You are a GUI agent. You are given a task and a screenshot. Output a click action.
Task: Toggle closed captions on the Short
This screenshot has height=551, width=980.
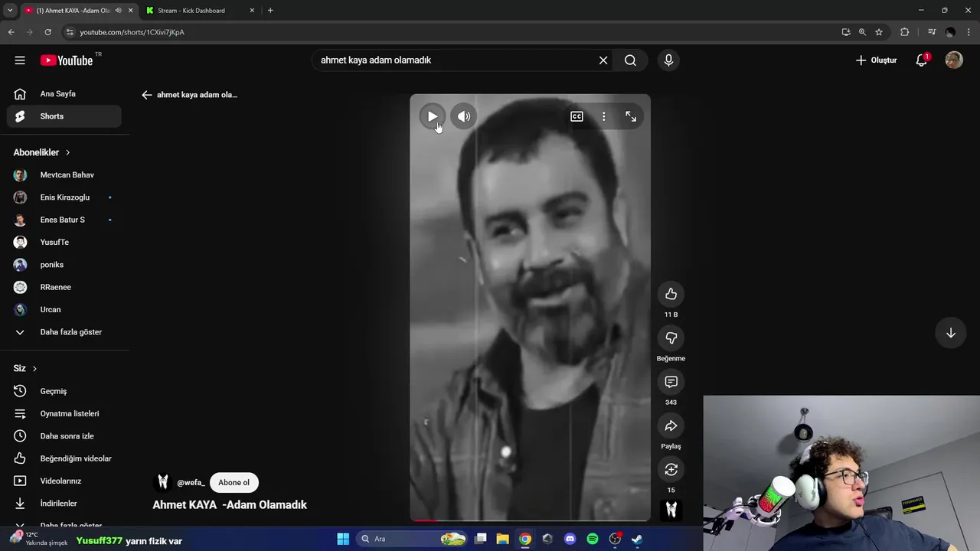[x=577, y=116]
